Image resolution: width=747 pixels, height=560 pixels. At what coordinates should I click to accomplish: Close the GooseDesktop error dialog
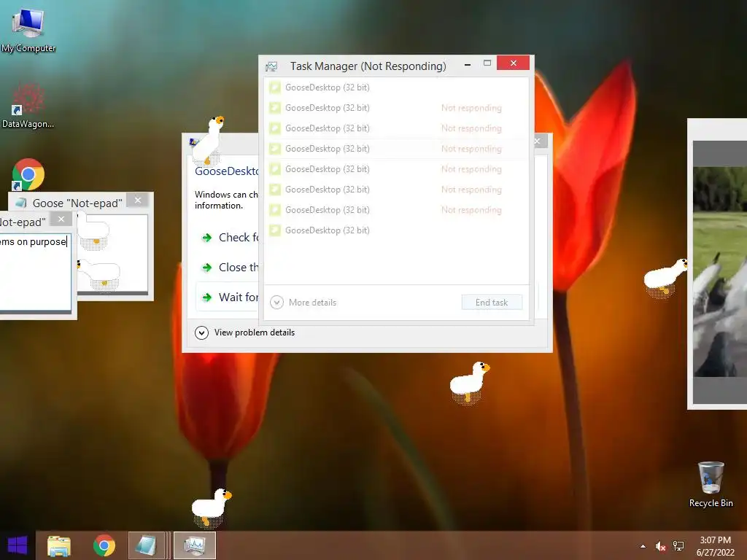point(538,141)
